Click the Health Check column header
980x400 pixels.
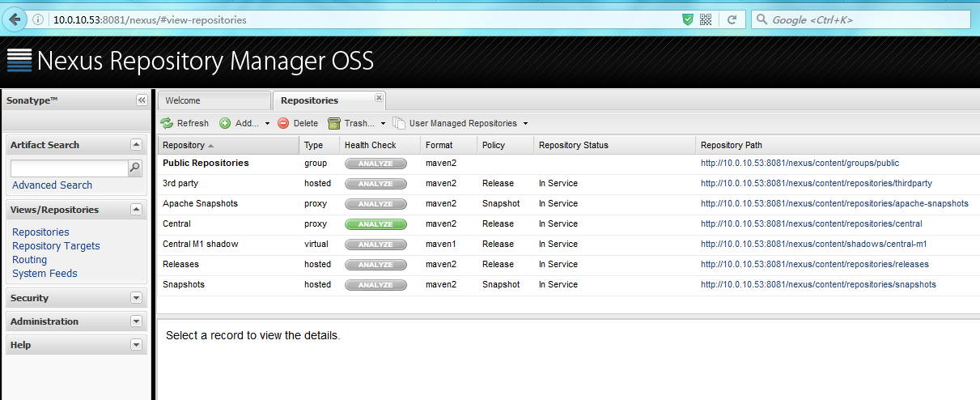380,145
